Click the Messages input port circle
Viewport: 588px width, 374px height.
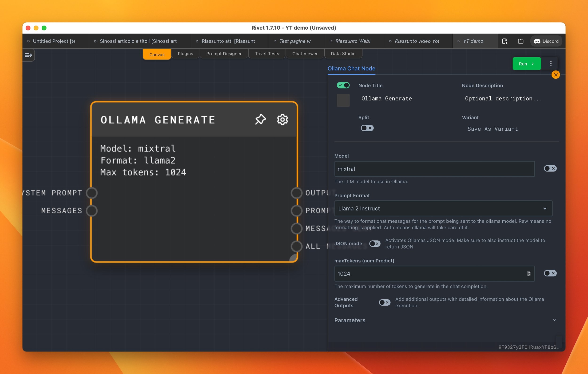point(91,211)
